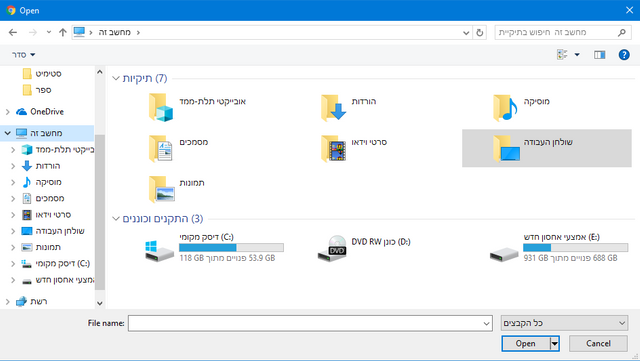
Task: Select דיסק מקומי (C:) drive
Action: click(x=214, y=248)
